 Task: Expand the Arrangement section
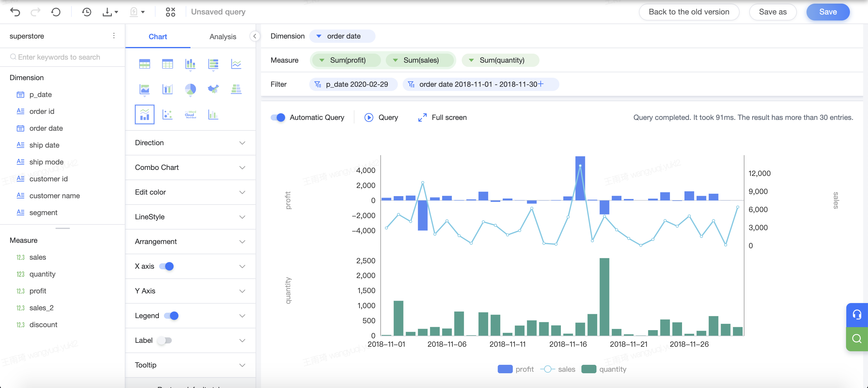[x=190, y=242]
